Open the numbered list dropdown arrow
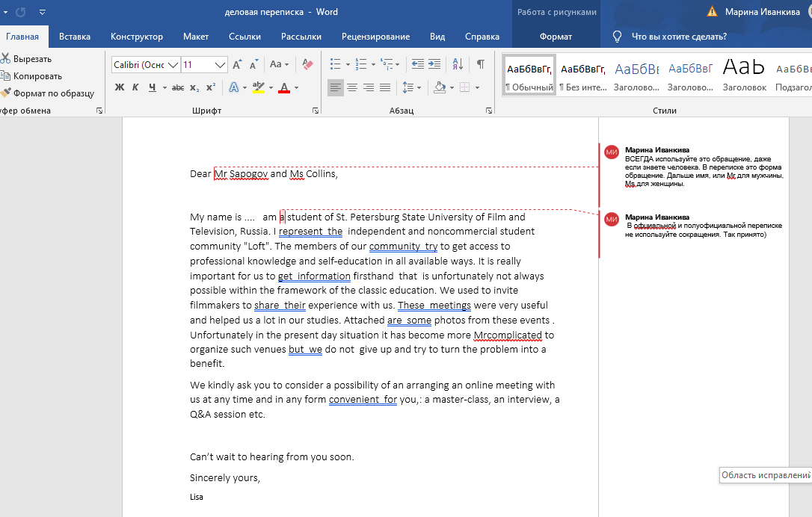Screen dimensions: 812x517 click(373, 65)
